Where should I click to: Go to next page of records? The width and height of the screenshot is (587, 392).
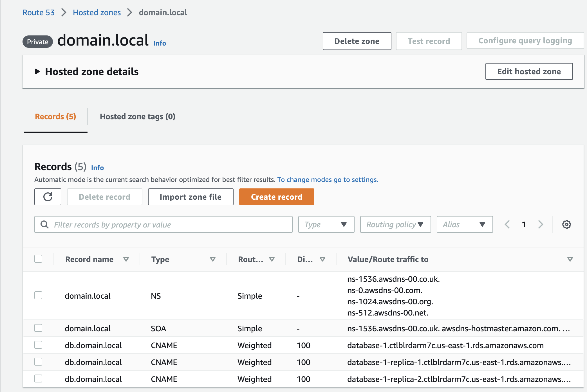(540, 224)
